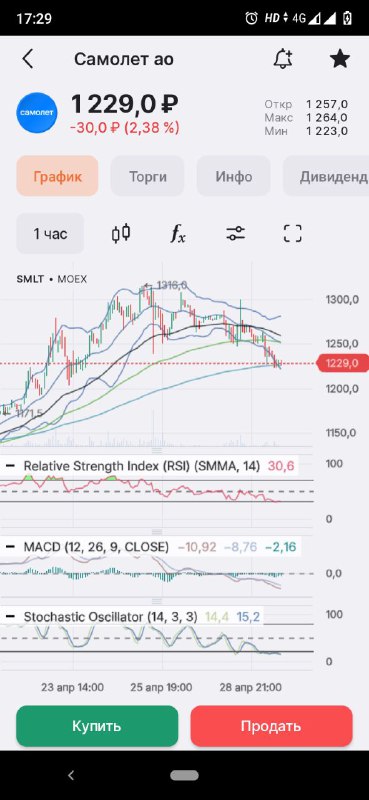Collapse the Stochastic Oscillator panel
The height and width of the screenshot is (800, 369).
10,617
